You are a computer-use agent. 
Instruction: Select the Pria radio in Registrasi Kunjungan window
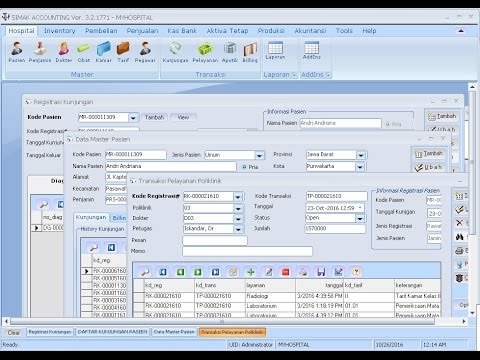pyautogui.click(x=388, y=124)
